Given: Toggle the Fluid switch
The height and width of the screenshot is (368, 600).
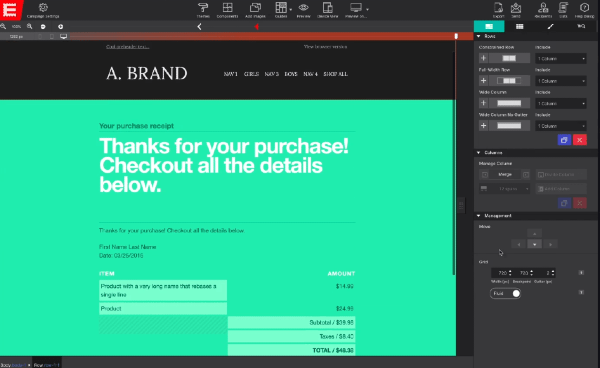Looking at the screenshot, I should (x=505, y=293).
